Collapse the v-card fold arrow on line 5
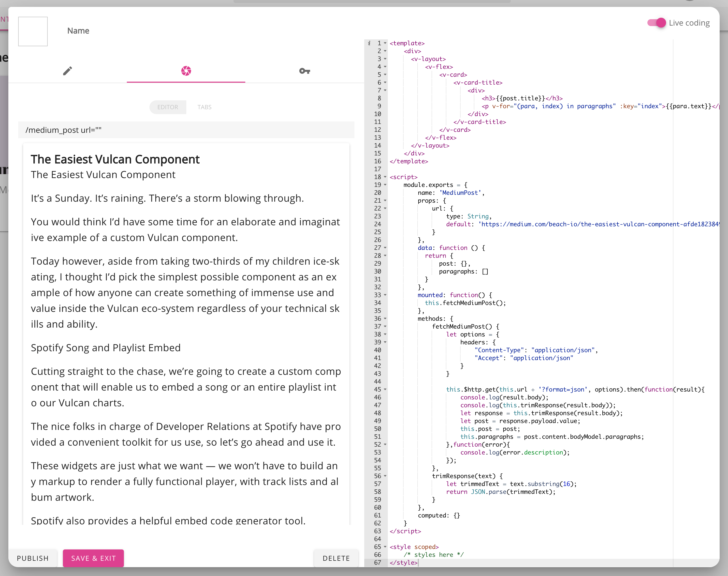The image size is (728, 576). click(385, 75)
